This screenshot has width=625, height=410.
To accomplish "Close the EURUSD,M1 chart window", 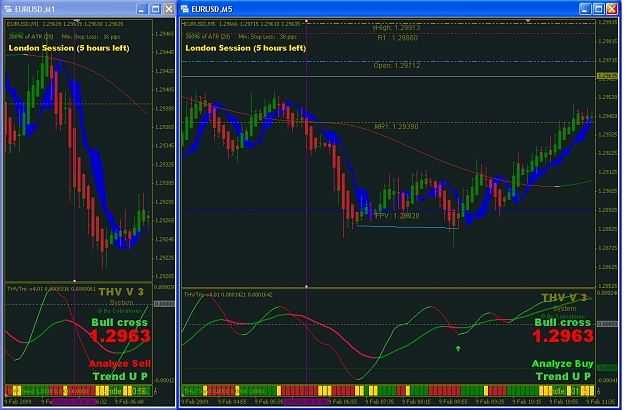I will 169,9.
